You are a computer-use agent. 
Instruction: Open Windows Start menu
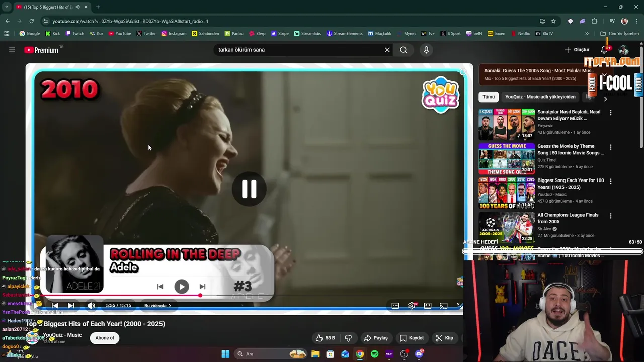pos(225,354)
